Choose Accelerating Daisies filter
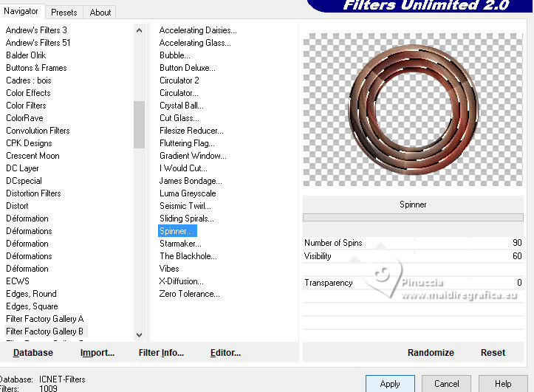 pyautogui.click(x=198, y=30)
